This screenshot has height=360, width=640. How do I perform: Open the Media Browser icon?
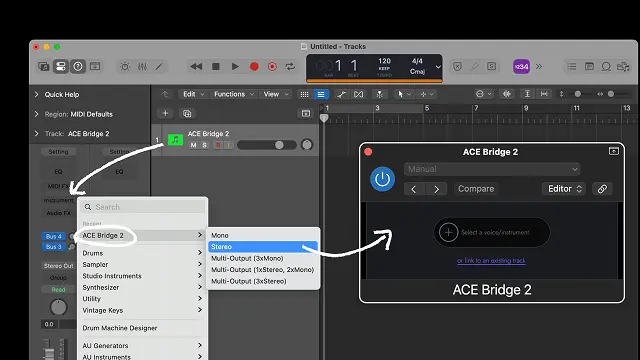click(623, 67)
